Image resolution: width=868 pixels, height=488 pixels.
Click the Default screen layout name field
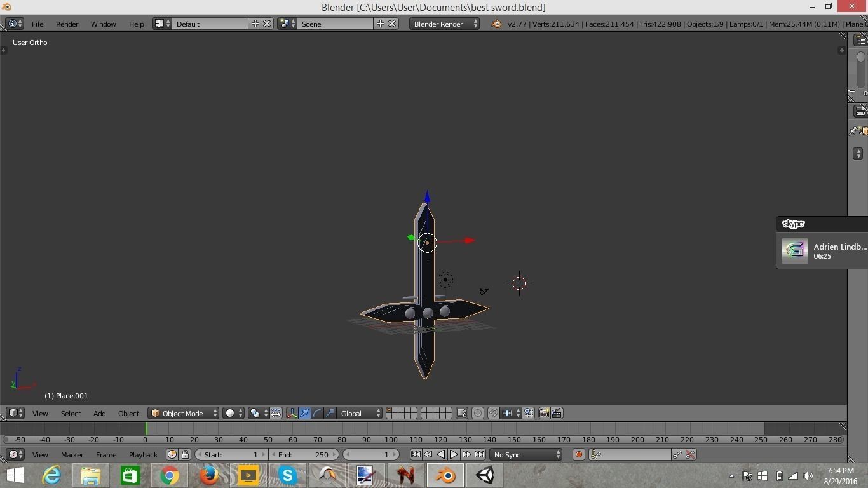(210, 24)
